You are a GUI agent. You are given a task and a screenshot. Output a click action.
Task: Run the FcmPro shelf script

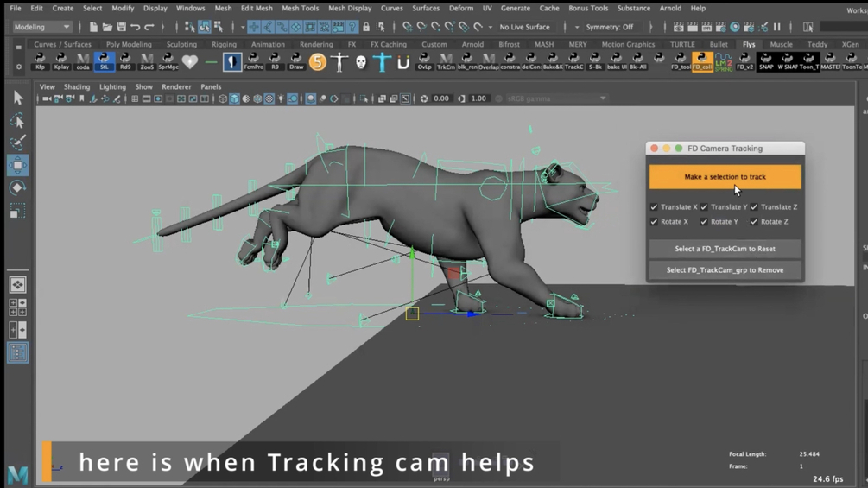[x=254, y=61]
